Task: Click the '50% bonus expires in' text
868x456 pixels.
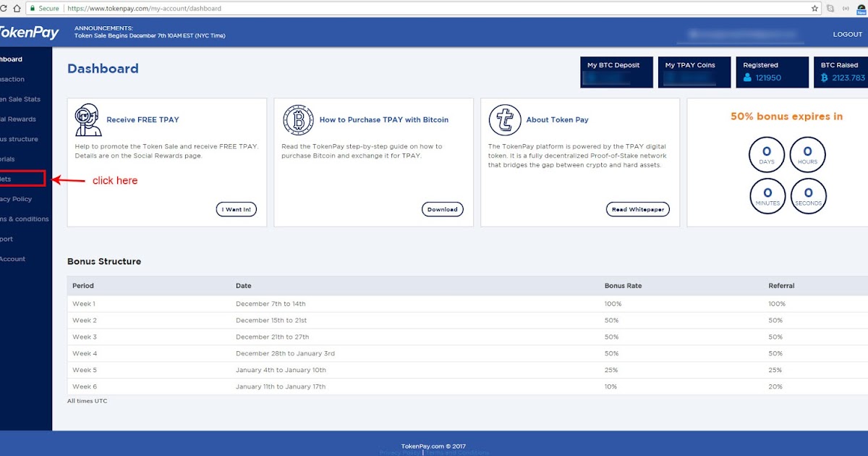Action: (x=786, y=116)
